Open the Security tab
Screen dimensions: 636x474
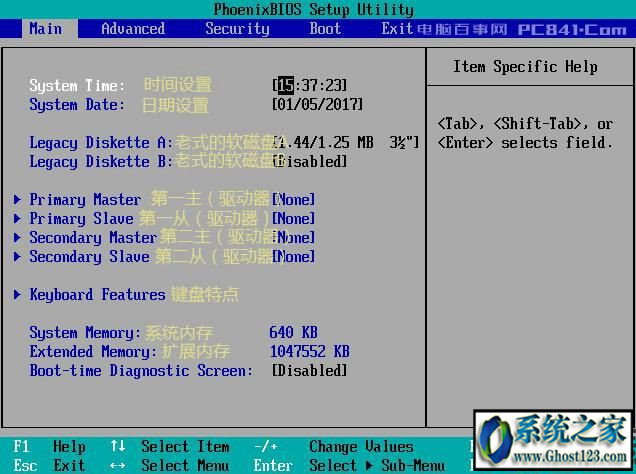pyautogui.click(x=237, y=29)
